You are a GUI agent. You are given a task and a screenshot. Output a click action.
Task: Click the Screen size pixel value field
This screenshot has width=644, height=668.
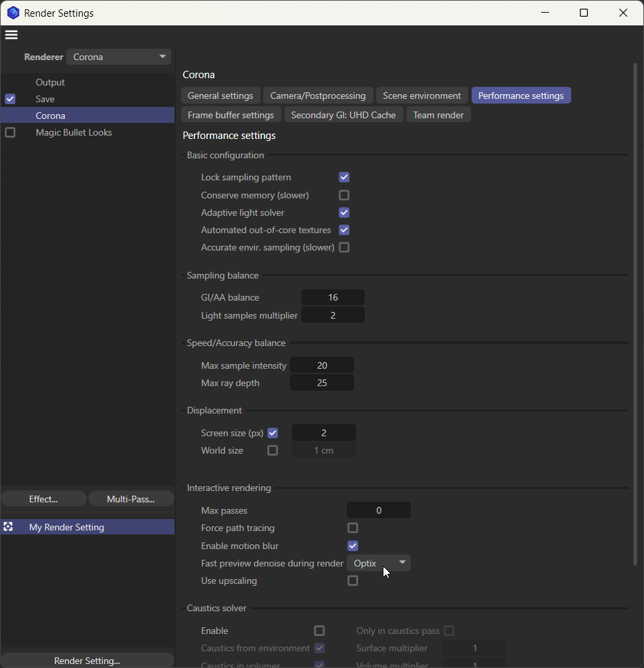pyautogui.click(x=324, y=433)
